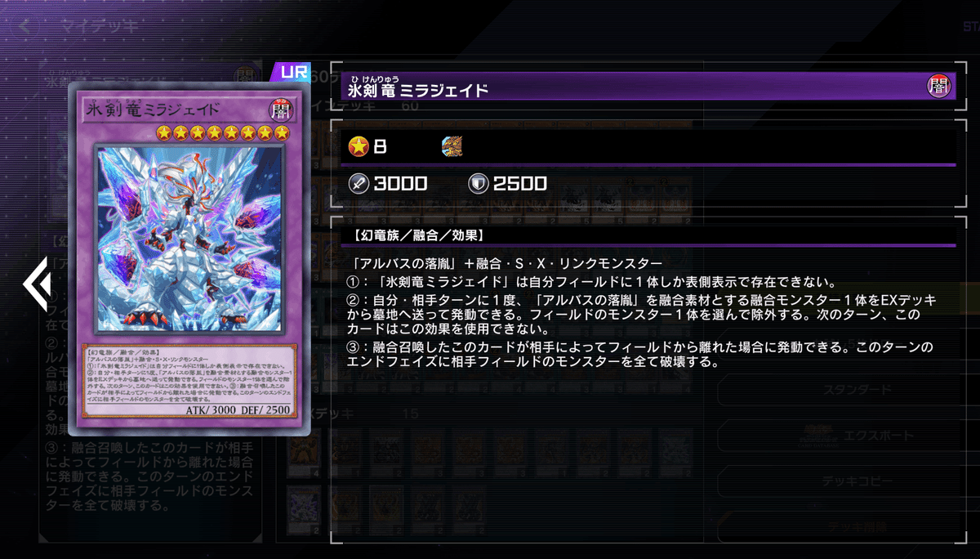The height and width of the screenshot is (559, 980).
Task: Click the DARK attribute icon in name bar
Action: coord(938,85)
